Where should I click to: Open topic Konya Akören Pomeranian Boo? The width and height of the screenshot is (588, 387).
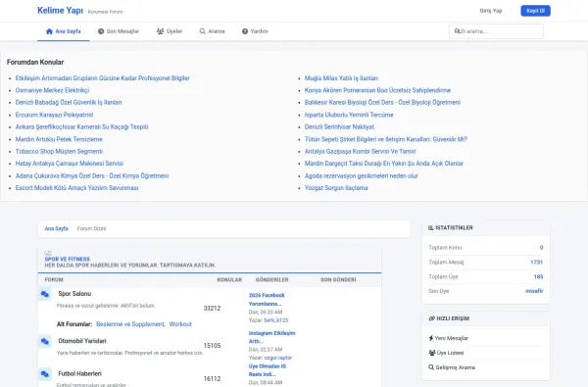click(377, 90)
